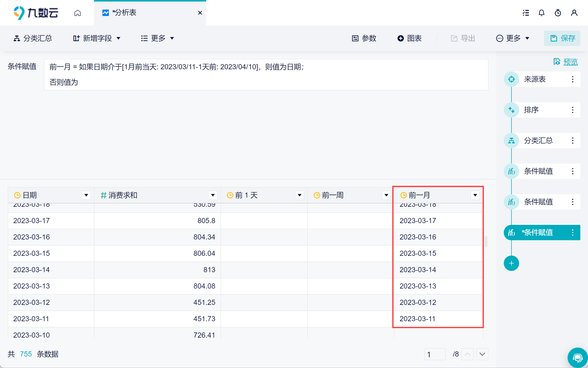
Task: Open three-dot menu for 分类汇总 step
Action: (x=573, y=141)
